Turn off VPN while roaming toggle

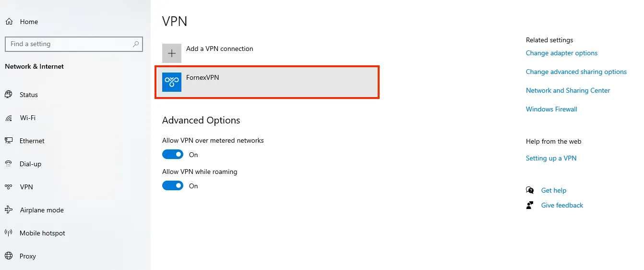173,185
